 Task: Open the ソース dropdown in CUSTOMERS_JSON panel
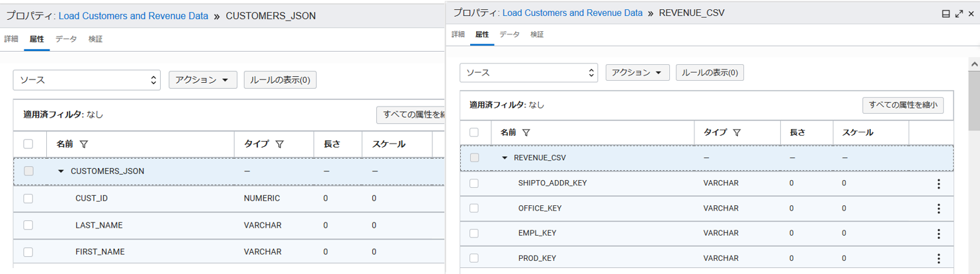(x=87, y=80)
